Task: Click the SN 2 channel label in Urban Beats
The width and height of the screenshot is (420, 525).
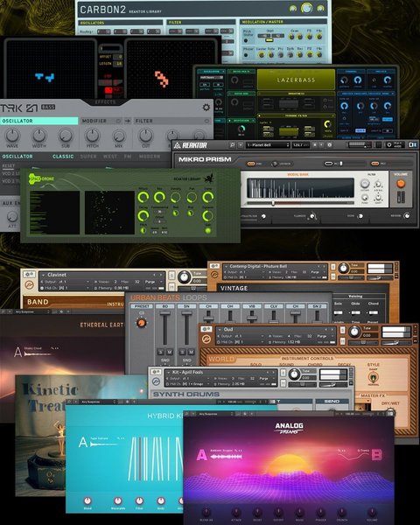Action: 317,306
